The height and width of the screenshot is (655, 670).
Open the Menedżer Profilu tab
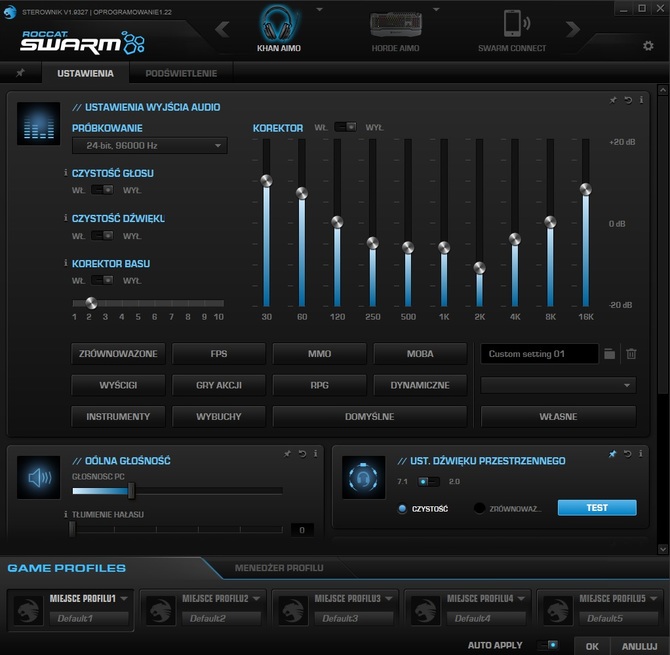279,568
